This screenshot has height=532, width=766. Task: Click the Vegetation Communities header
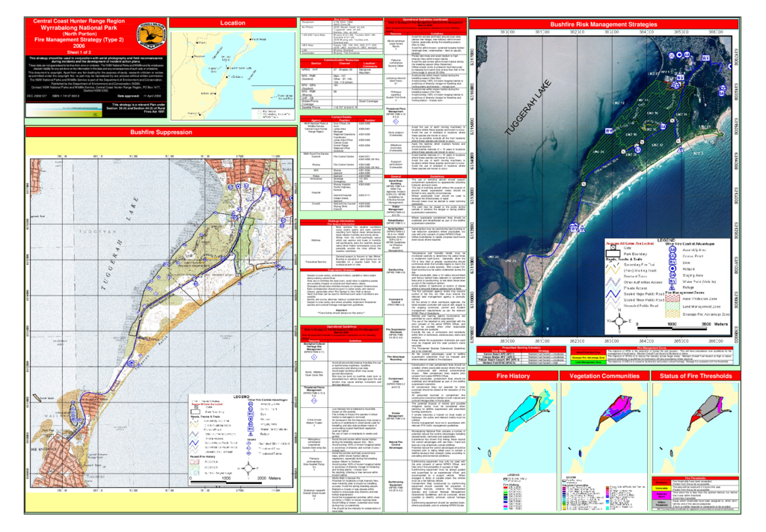(604, 376)
